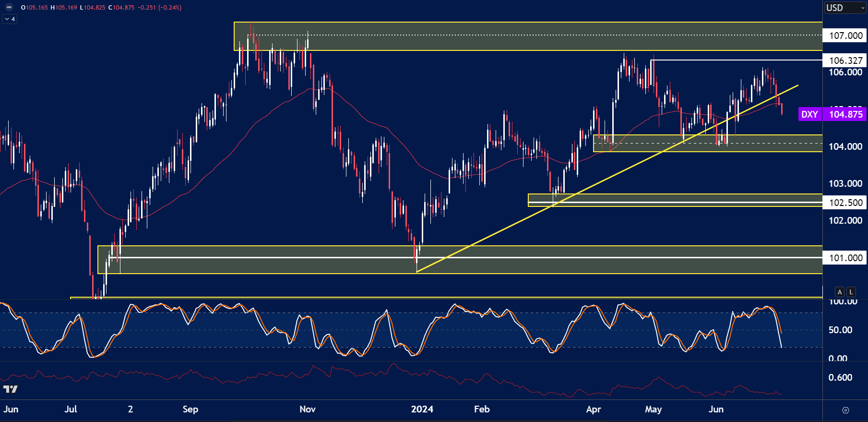Click the low value L104.825

coord(92,8)
